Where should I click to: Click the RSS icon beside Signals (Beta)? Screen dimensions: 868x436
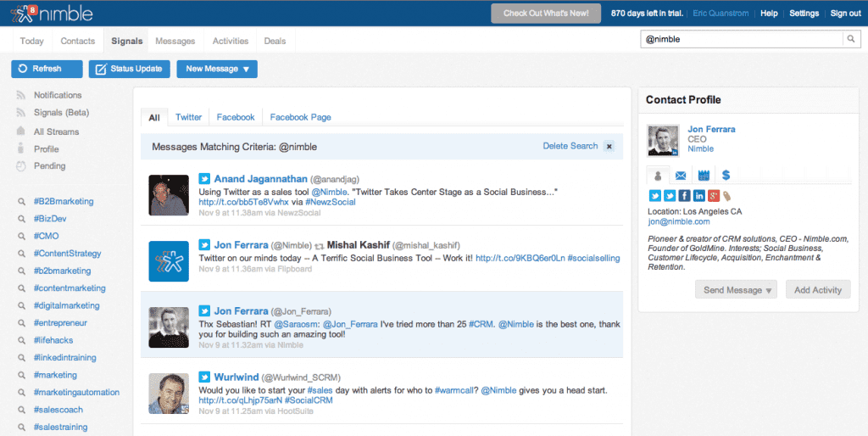(x=21, y=113)
